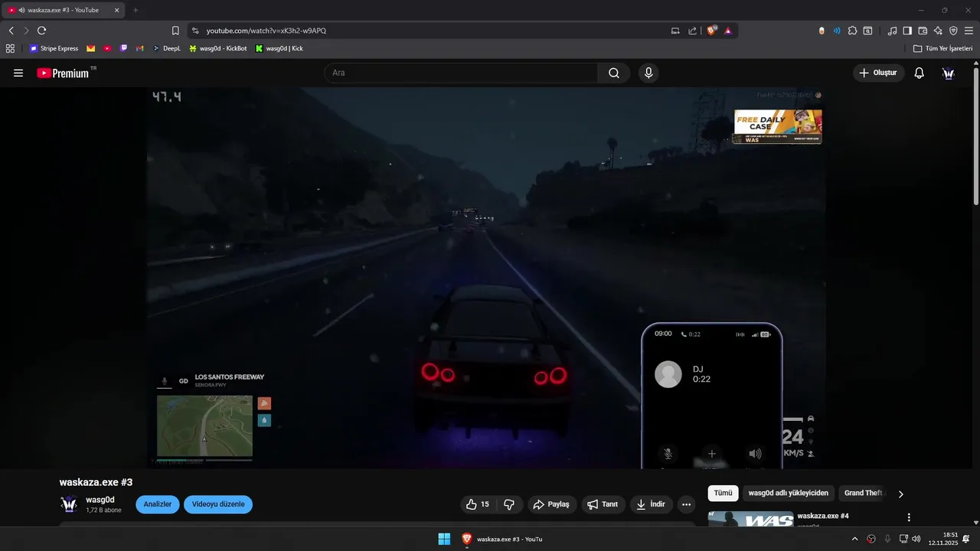Click the İndir download button
980x551 pixels.
pos(651,504)
